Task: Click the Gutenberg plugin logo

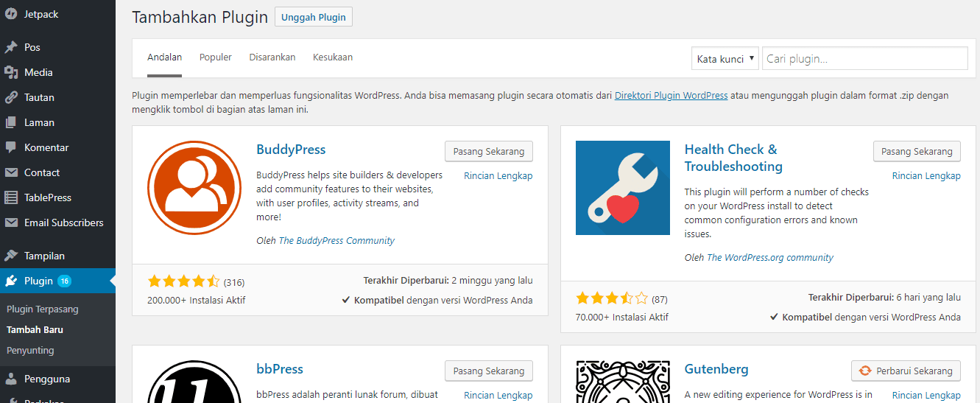Action: pos(623,382)
